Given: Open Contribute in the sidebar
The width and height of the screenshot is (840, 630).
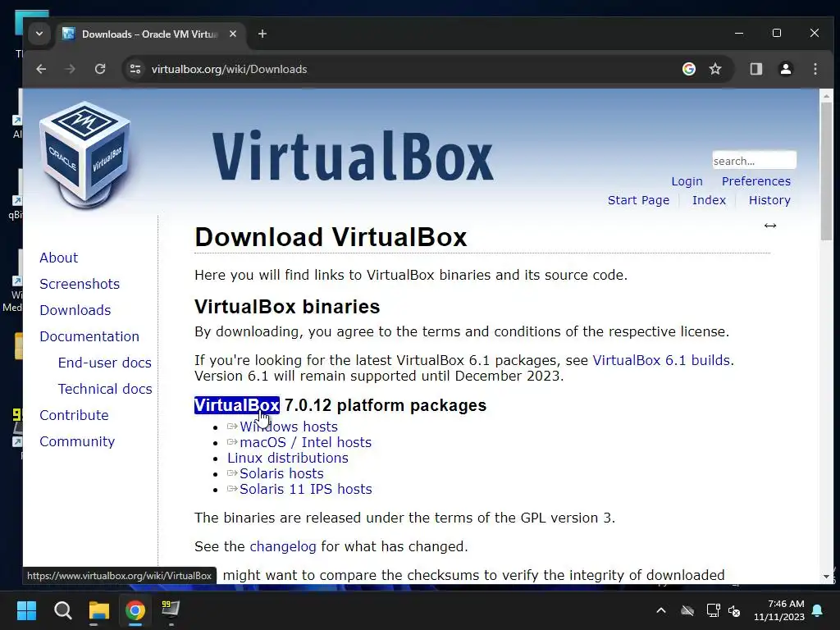Looking at the screenshot, I should pos(74,415).
